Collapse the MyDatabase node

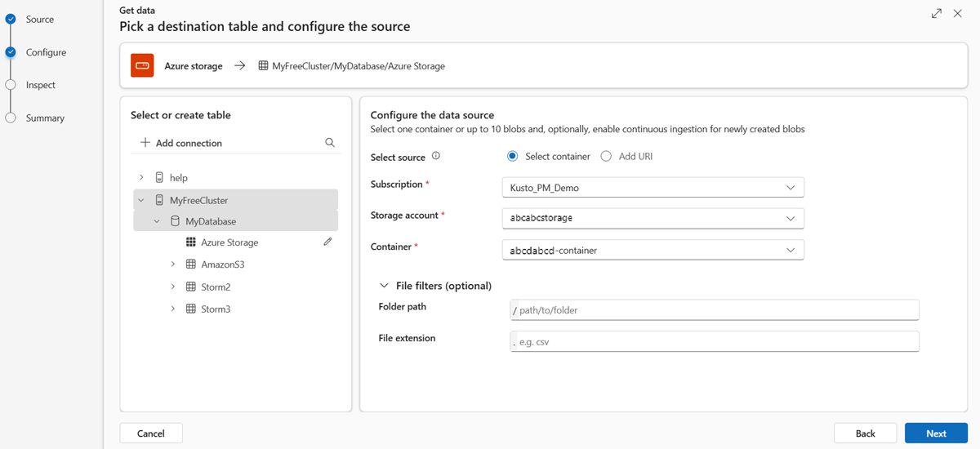point(156,221)
